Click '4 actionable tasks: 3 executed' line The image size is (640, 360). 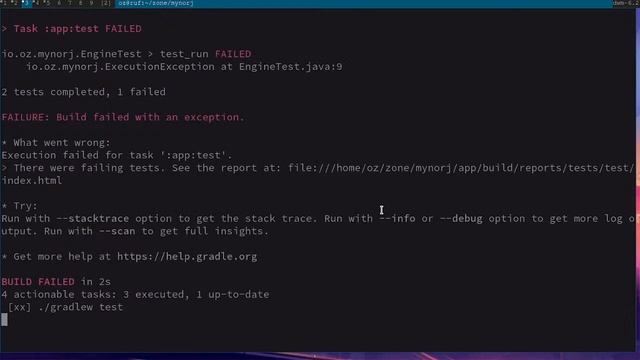[x=93, y=294]
